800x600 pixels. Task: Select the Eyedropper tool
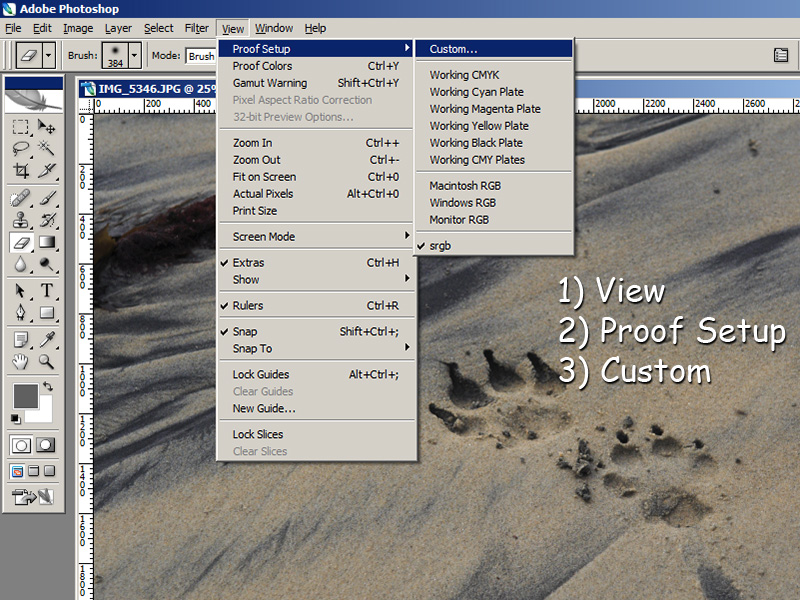click(46, 340)
